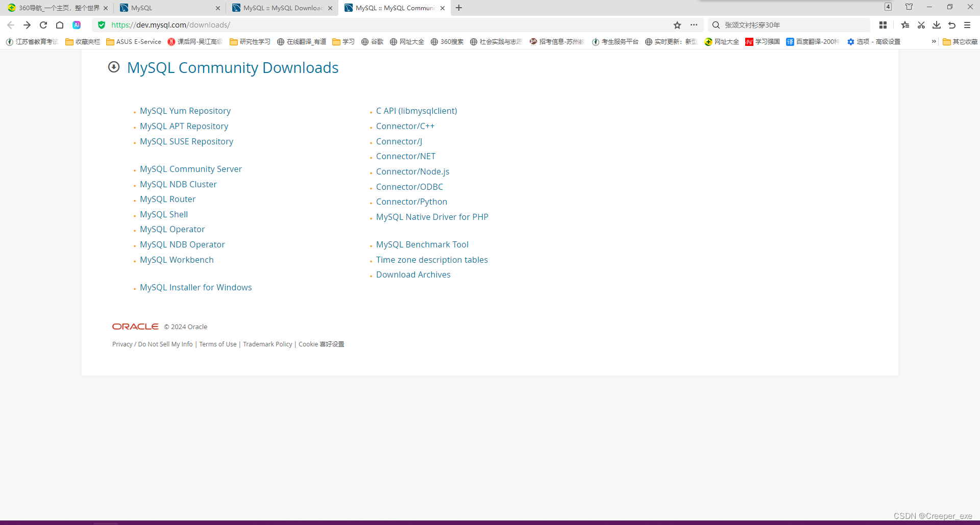
Task: Open the 其它收藏 bookmark folder
Action: pos(960,42)
